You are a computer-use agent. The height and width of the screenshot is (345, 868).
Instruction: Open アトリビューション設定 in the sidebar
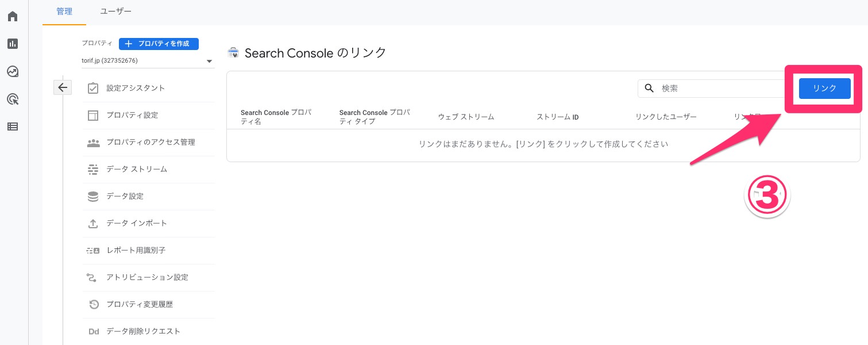[147, 277]
